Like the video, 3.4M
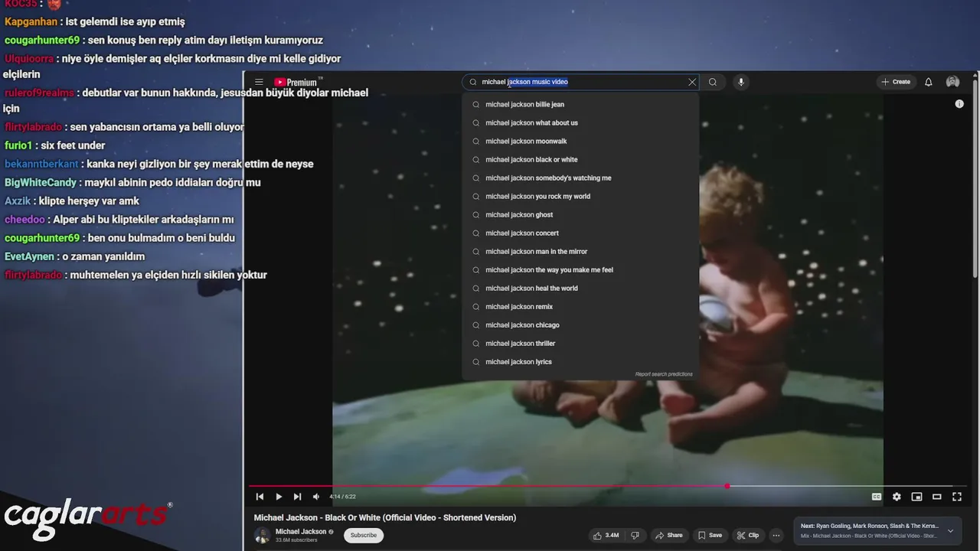This screenshot has width=980, height=551. point(606,535)
